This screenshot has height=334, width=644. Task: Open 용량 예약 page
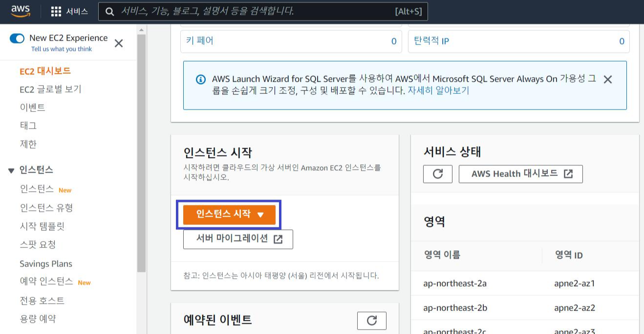coord(38,319)
